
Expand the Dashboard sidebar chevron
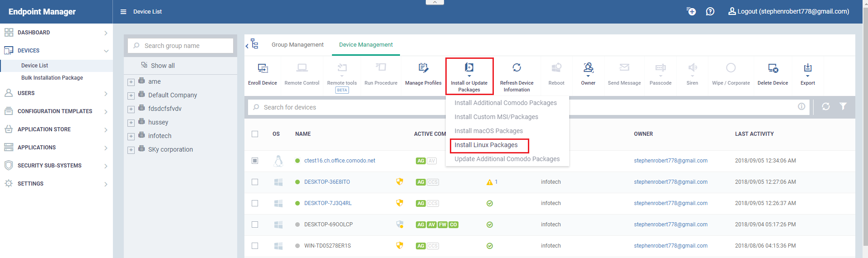(x=106, y=33)
